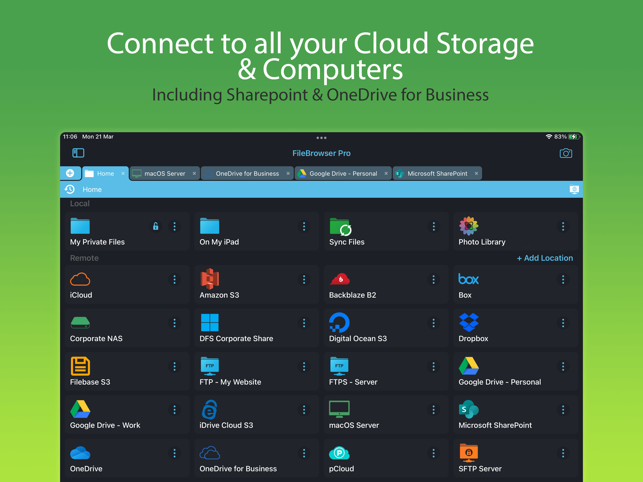Open Box cloud storage

pos(515,284)
